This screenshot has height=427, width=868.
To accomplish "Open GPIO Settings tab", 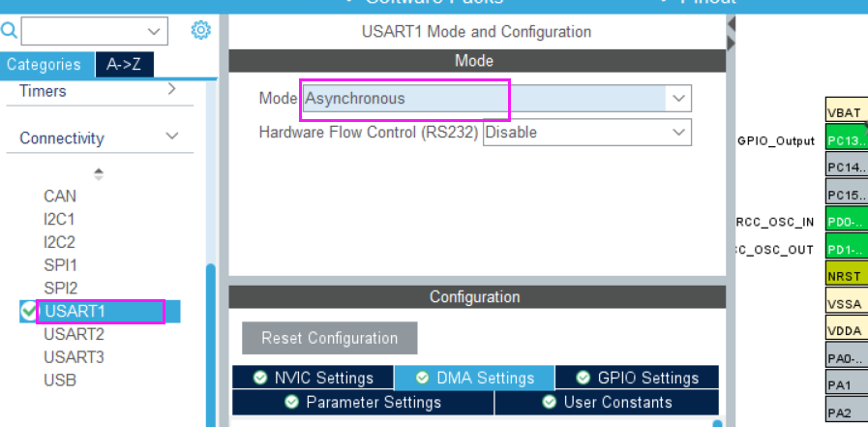I will click(637, 378).
